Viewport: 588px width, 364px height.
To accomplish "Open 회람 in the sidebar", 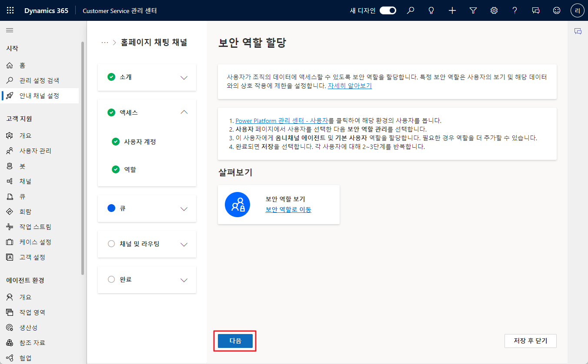I will pos(40,212).
